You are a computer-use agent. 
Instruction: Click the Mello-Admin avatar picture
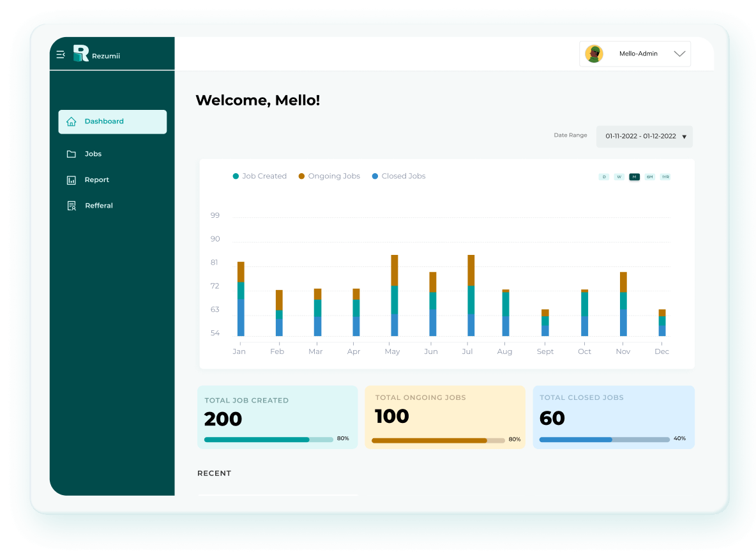click(x=594, y=54)
